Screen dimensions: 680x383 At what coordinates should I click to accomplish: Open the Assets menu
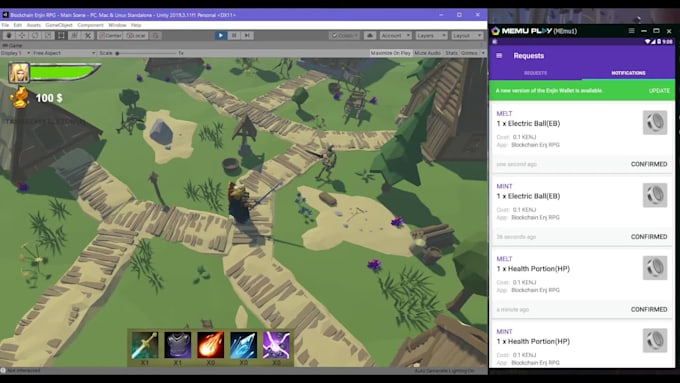[x=33, y=25]
